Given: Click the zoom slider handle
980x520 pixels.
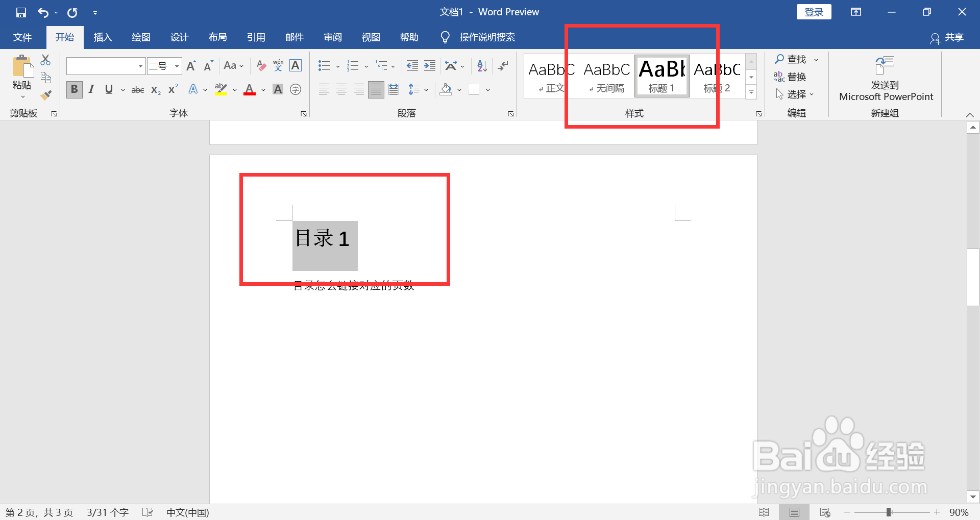Looking at the screenshot, I should point(889,512).
